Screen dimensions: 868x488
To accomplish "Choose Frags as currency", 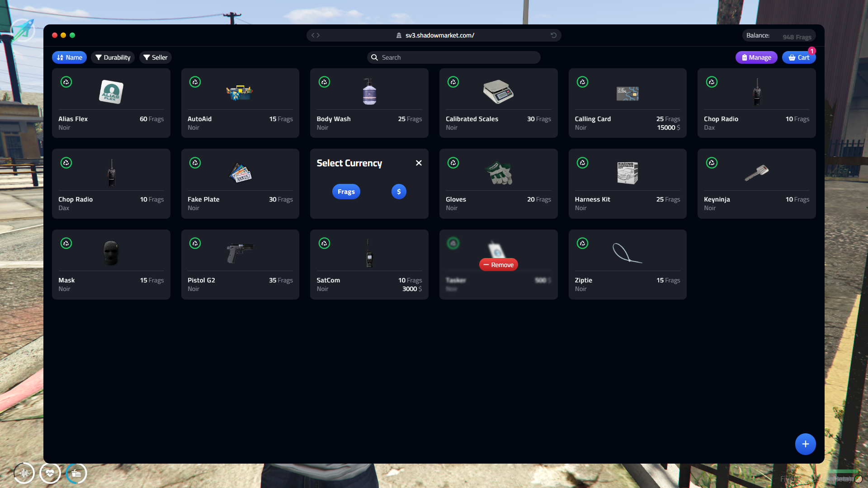I will click(x=346, y=192).
